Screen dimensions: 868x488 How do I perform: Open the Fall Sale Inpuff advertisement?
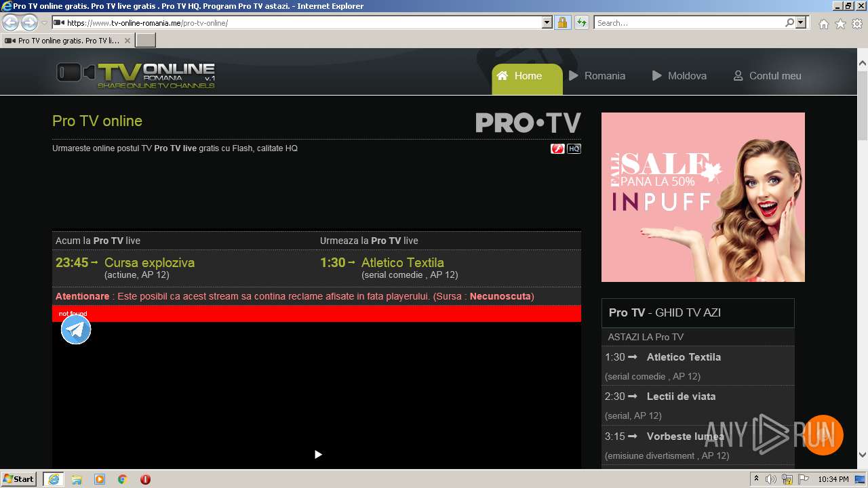[x=703, y=197]
